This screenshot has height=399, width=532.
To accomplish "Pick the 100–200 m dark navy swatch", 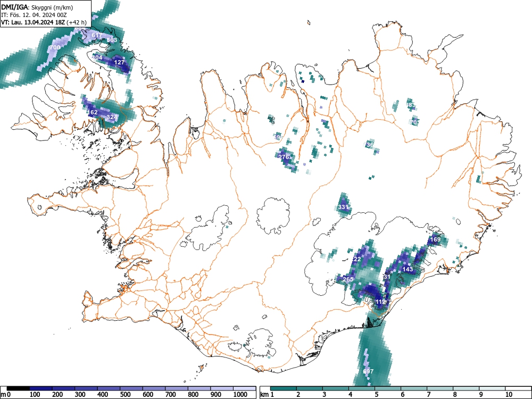I will (x=41, y=388).
